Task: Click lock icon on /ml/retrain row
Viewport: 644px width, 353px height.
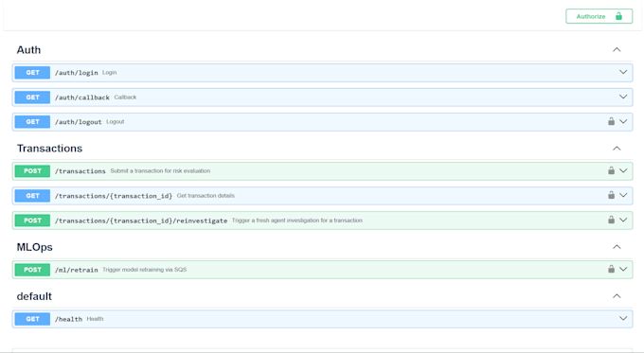Action: coord(611,270)
